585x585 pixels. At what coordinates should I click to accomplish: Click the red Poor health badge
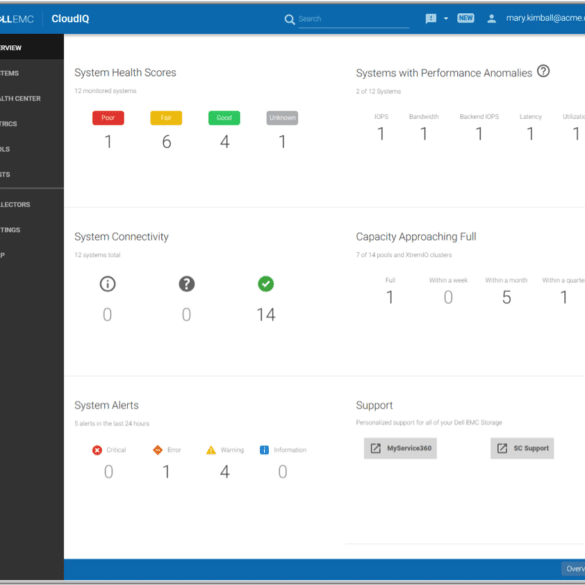pos(108,118)
